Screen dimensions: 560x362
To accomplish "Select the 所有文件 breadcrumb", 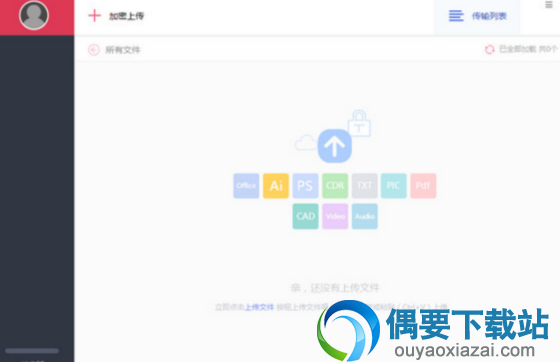I will point(122,50).
